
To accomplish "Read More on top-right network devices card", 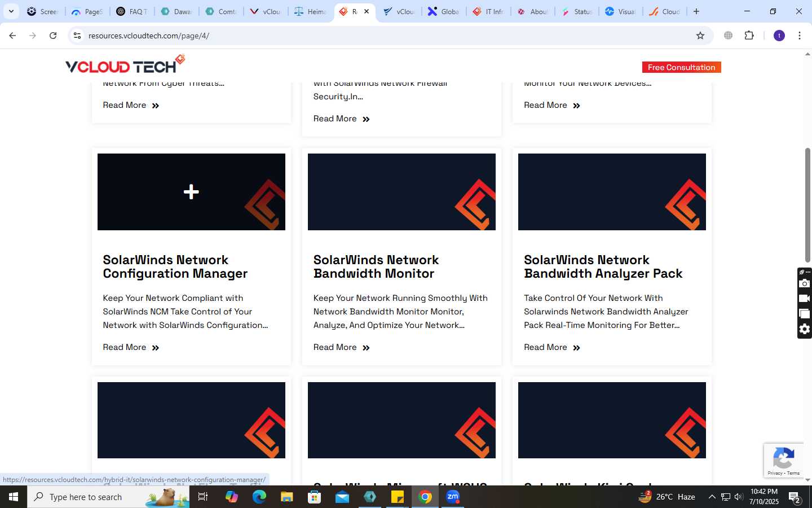I will click(x=551, y=105).
